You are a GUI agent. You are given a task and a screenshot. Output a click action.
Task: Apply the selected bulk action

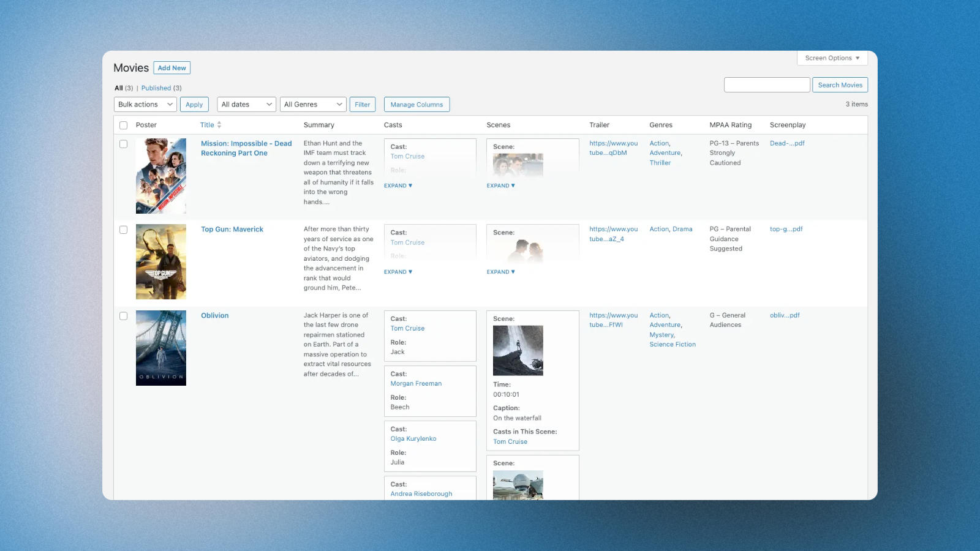coord(194,104)
